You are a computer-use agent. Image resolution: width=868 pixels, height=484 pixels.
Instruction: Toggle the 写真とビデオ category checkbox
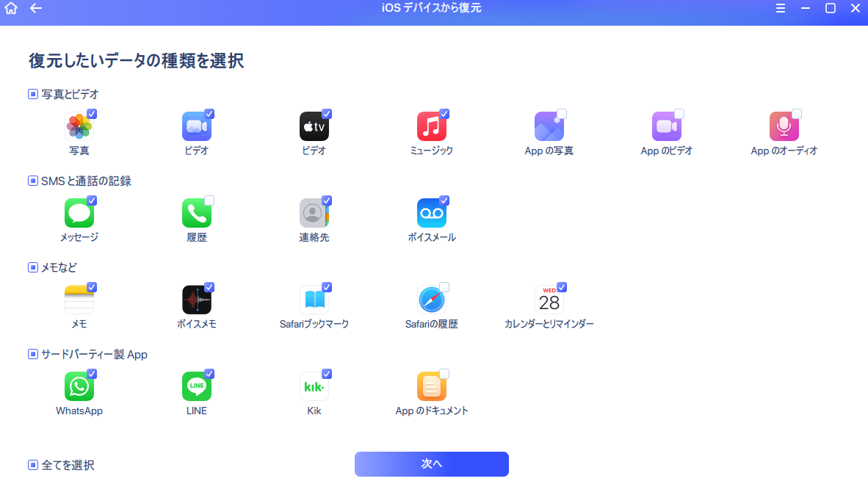point(32,94)
